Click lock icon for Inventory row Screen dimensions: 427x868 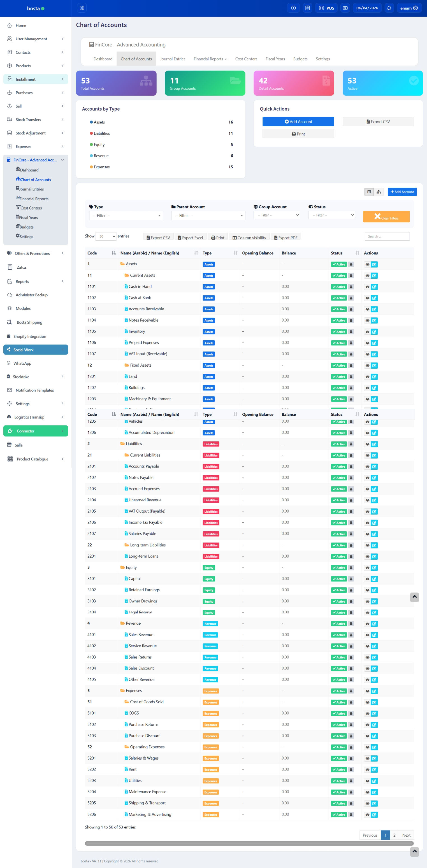coord(351,332)
